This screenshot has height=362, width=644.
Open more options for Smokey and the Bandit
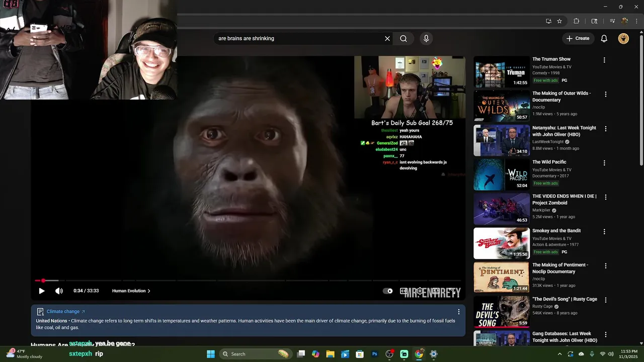604,232
